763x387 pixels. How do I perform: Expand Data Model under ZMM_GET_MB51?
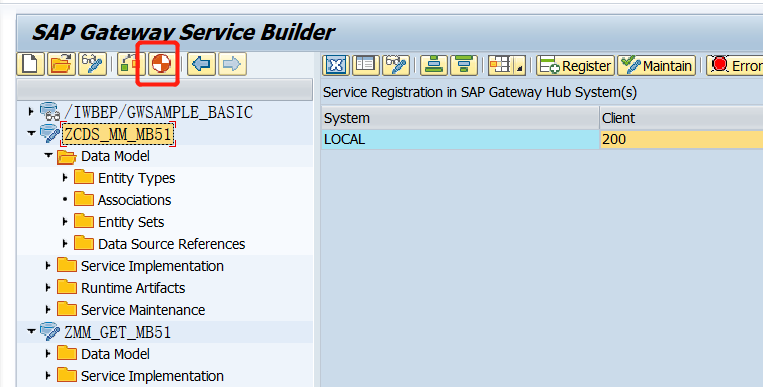[48, 353]
